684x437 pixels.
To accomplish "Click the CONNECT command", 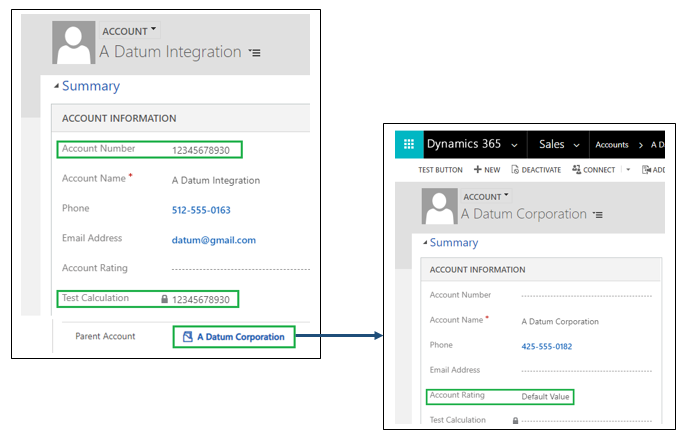I will pyautogui.click(x=594, y=170).
